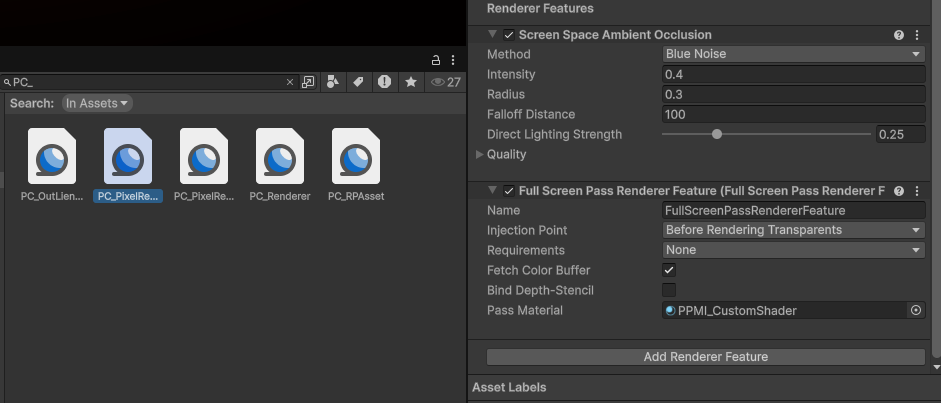Image resolution: width=941 pixels, height=403 pixels.
Task: Open Search by Label tag icon
Action: click(x=358, y=82)
